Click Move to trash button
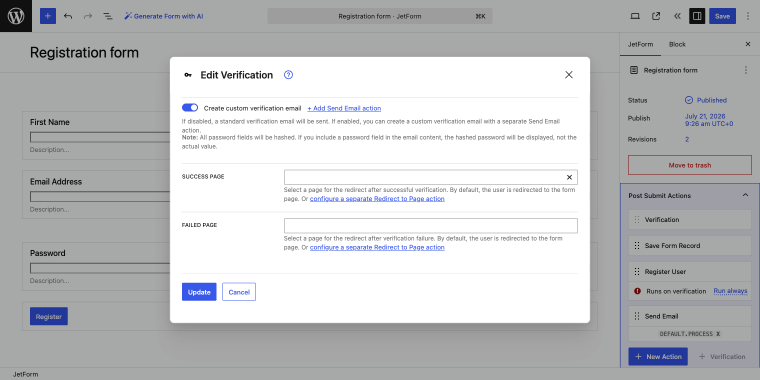 690,165
